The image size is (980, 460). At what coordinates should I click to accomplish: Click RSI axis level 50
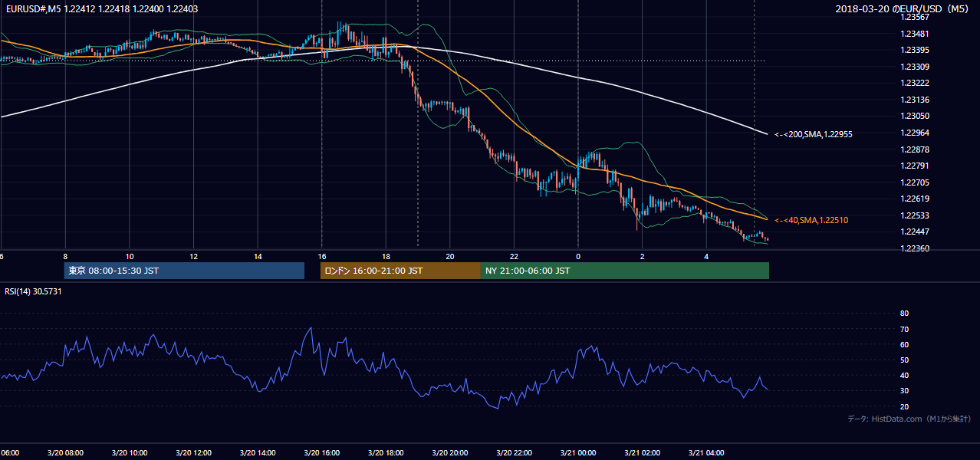[x=904, y=360]
